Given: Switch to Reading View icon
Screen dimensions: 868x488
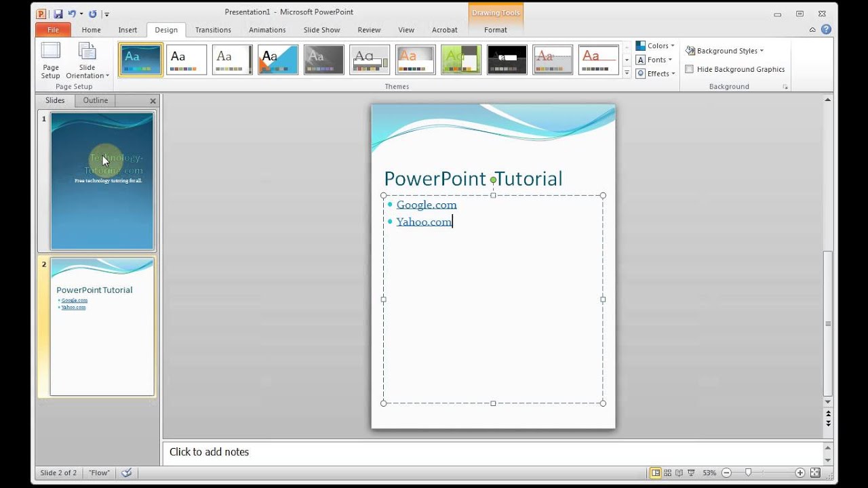Looking at the screenshot, I should 679,473.
